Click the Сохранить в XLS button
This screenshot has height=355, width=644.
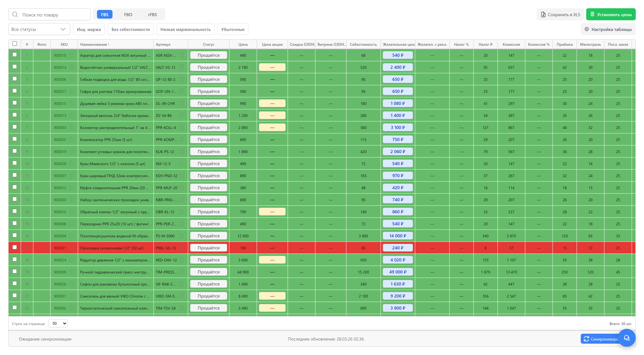coord(560,14)
